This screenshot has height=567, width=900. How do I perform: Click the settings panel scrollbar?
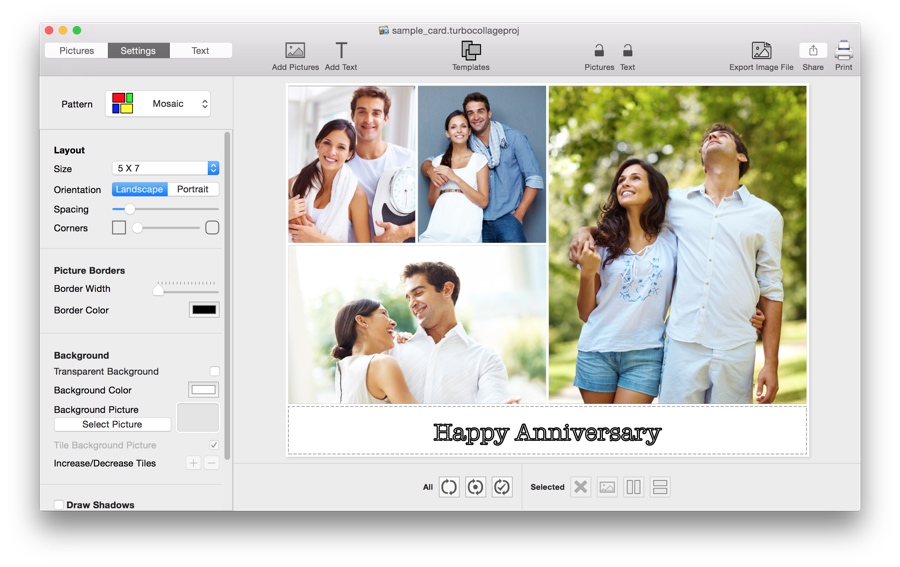click(227, 296)
